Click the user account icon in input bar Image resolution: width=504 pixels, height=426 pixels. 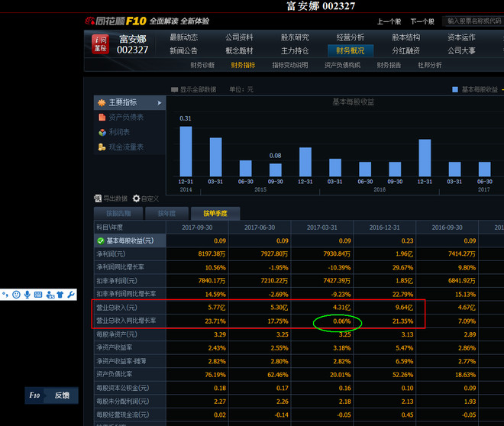pos(50,294)
